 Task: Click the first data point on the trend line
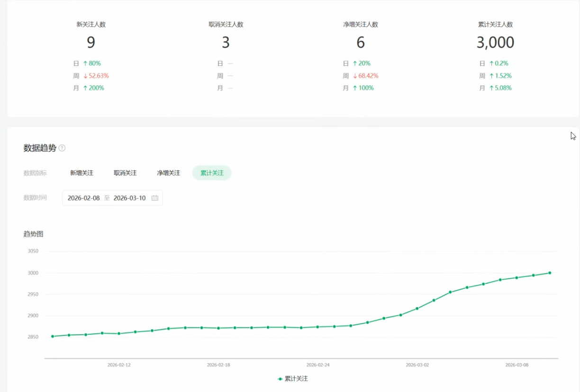coord(53,337)
